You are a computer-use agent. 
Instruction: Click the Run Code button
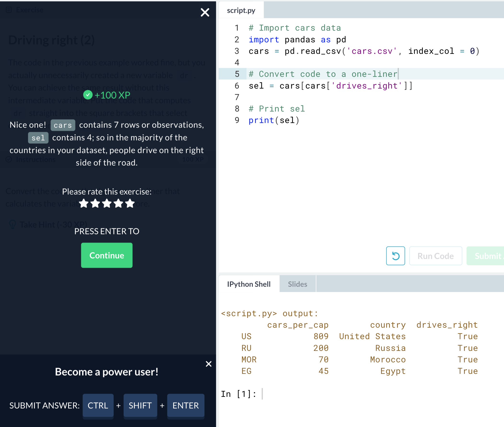click(435, 256)
